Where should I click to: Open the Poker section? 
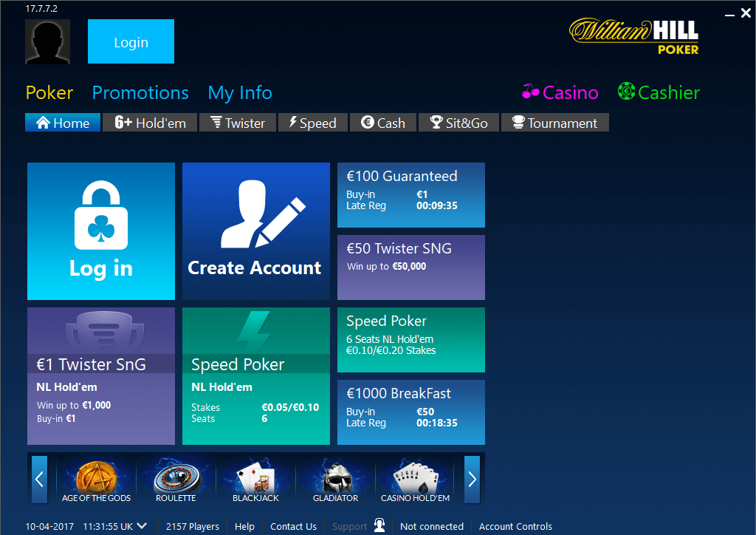pos(49,92)
